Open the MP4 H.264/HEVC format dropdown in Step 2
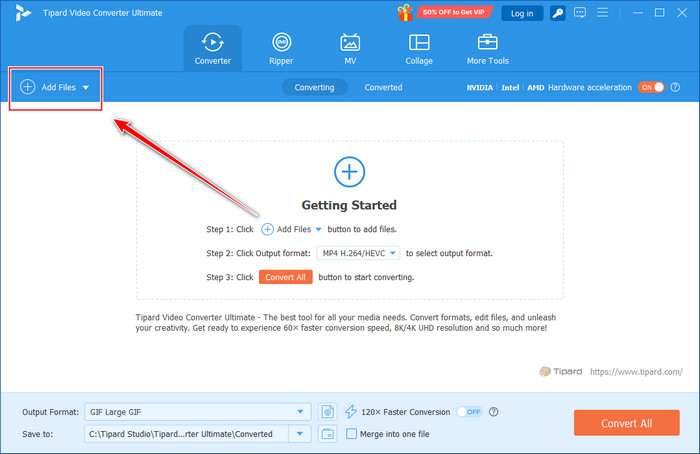The height and width of the screenshot is (454, 700). coord(358,253)
